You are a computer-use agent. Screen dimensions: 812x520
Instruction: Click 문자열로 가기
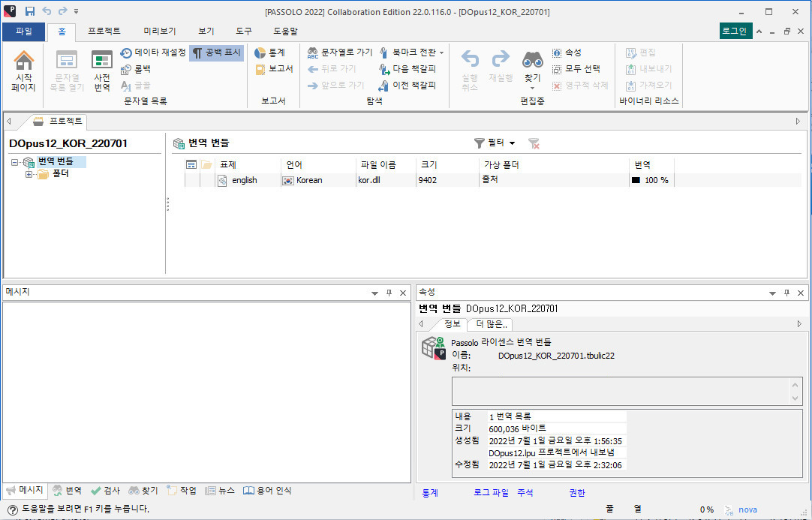point(340,53)
